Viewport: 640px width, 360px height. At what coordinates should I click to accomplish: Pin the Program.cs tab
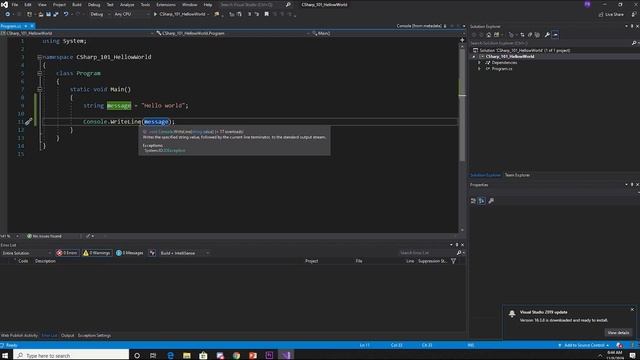[26, 26]
